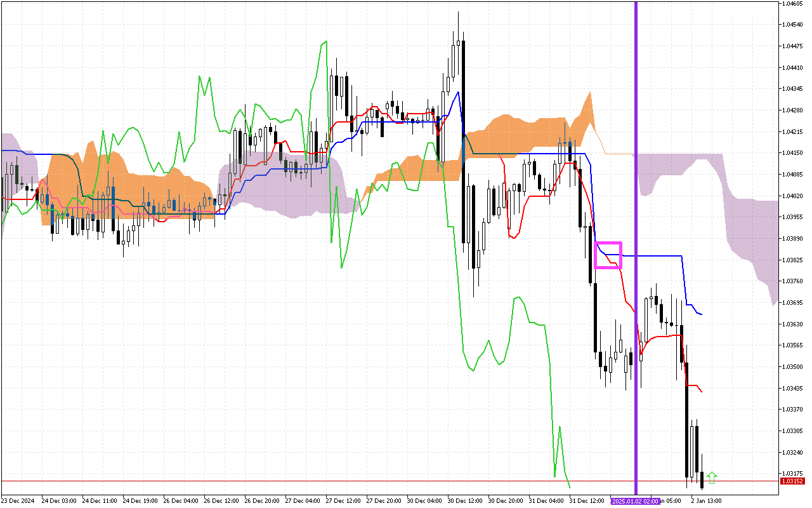812x508 pixels.
Task: Select the 27 Dec 12:00 time label
Action: click(x=344, y=501)
